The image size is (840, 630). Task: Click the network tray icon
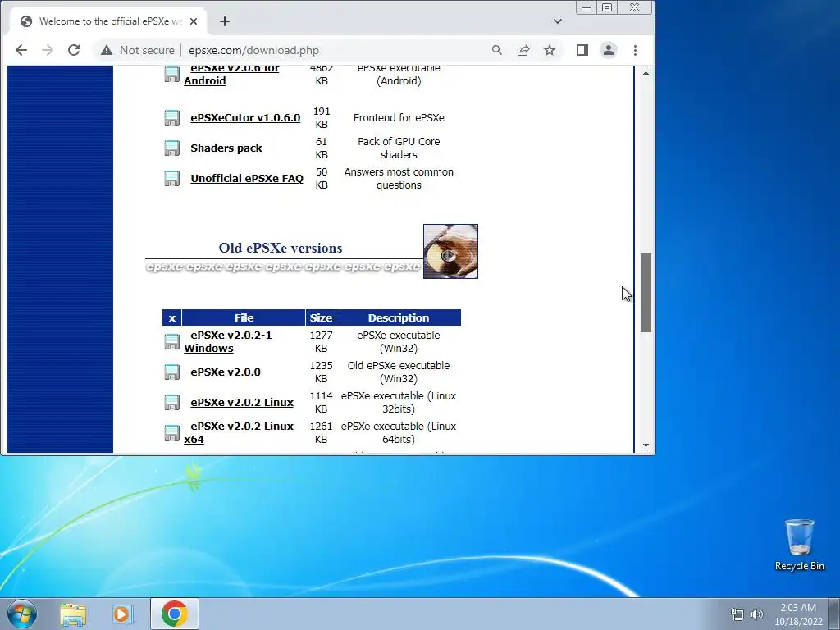737,614
